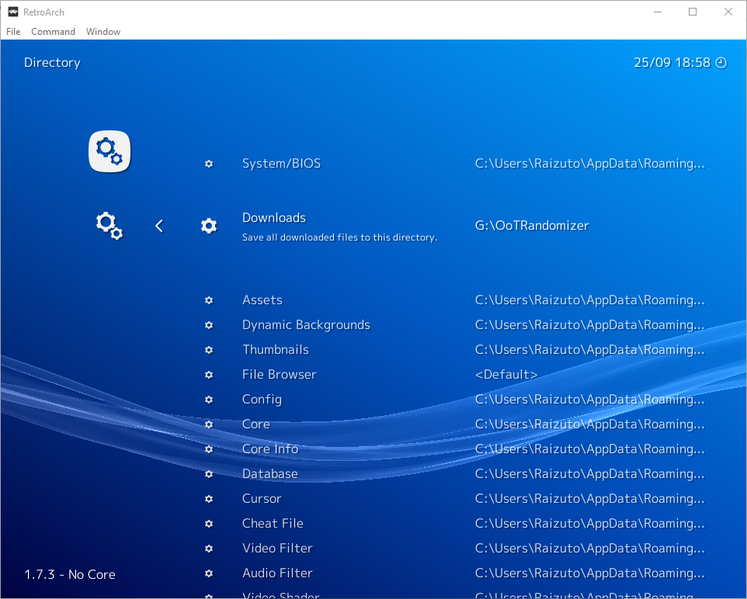Screen dimensions: 747x599
Task: Open the Config directory setting
Action: point(262,400)
